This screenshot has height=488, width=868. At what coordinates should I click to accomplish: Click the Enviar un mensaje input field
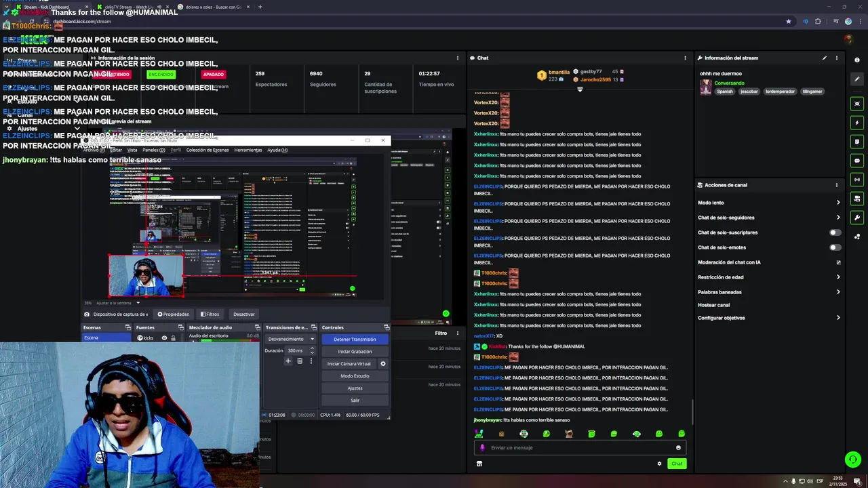580,447
